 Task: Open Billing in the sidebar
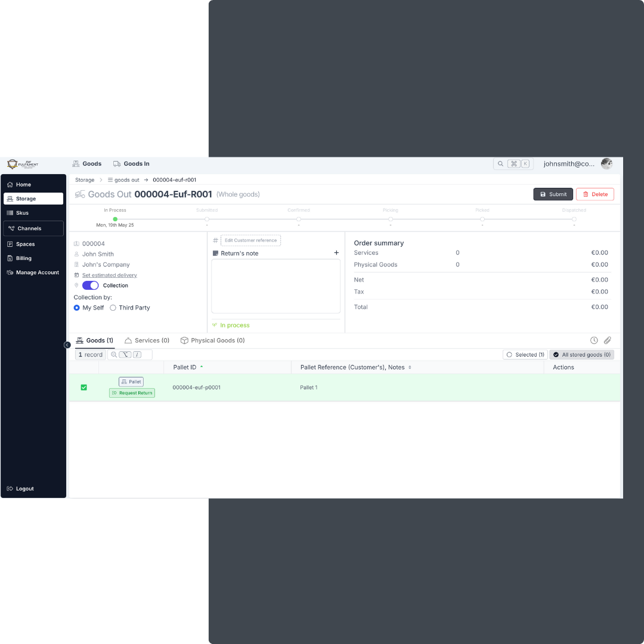click(x=24, y=258)
